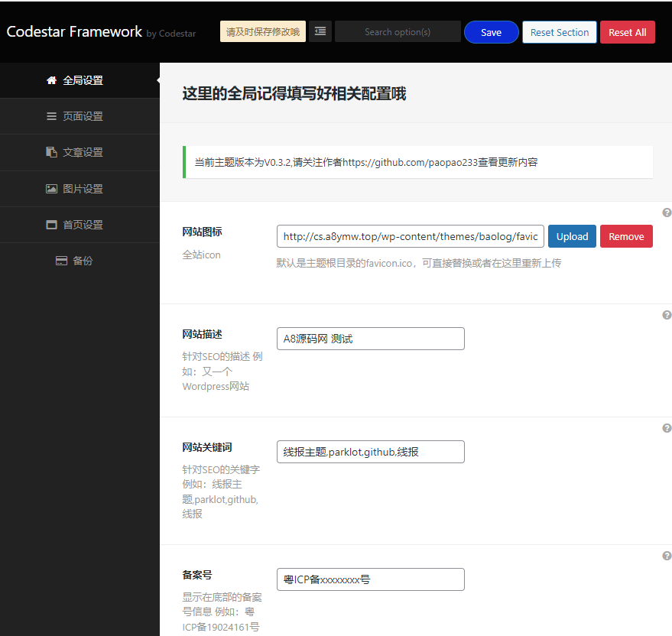The image size is (672, 636).
Task: Click the red Reset All button
Action: [627, 32]
